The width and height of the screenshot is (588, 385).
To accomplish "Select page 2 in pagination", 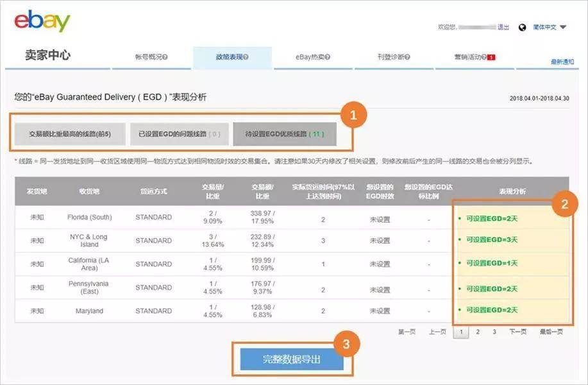I will pyautogui.click(x=478, y=332).
